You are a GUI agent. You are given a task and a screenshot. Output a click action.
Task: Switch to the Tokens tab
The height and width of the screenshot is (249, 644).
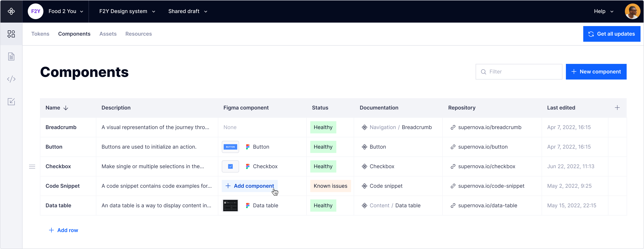(x=40, y=34)
